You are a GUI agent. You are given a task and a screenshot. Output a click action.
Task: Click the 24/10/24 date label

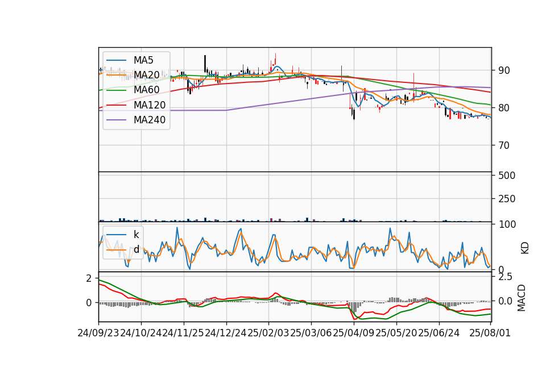pos(141,333)
